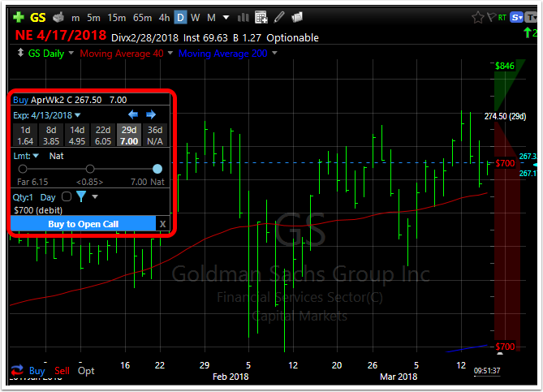543x392 pixels.
Task: Click the flag icon
Action: click(x=491, y=17)
